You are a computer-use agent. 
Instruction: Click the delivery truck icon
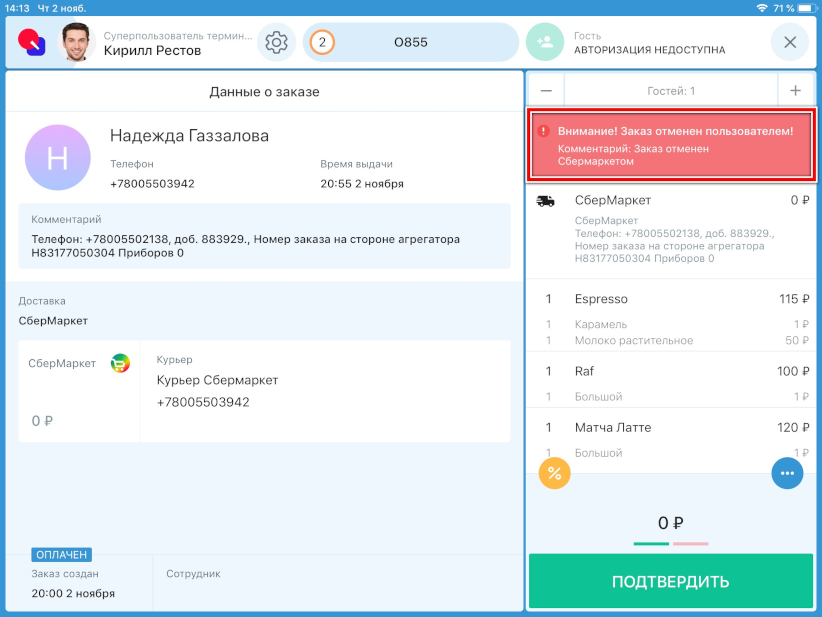pos(545,201)
